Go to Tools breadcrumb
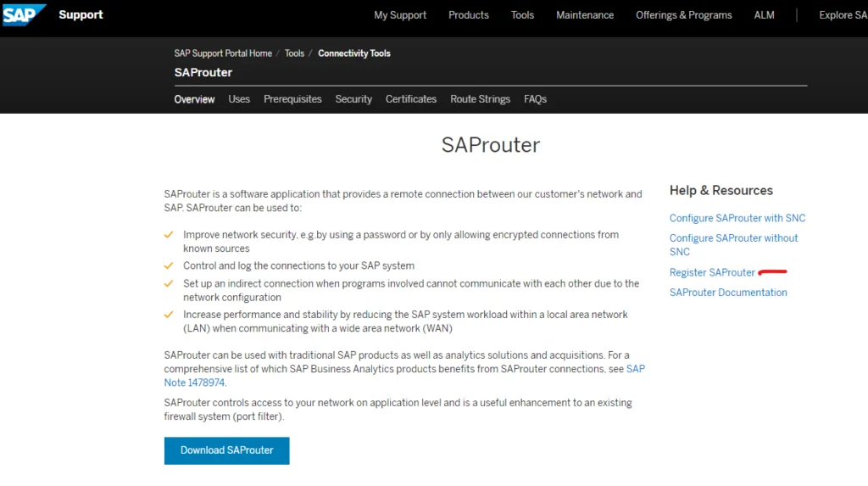This screenshot has height=486, width=868. coord(294,53)
